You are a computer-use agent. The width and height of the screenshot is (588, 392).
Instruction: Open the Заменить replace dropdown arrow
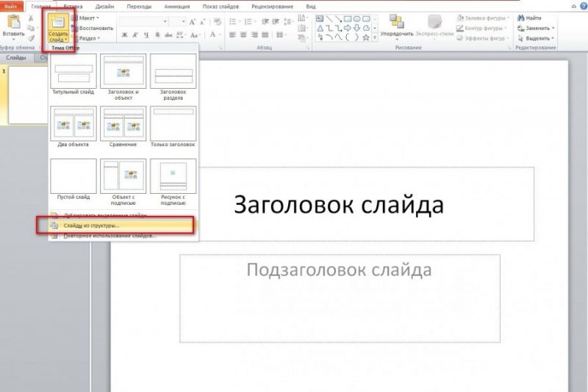554,28
